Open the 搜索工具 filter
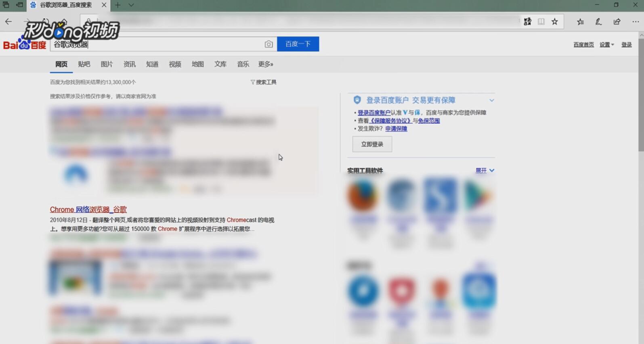 pyautogui.click(x=263, y=82)
